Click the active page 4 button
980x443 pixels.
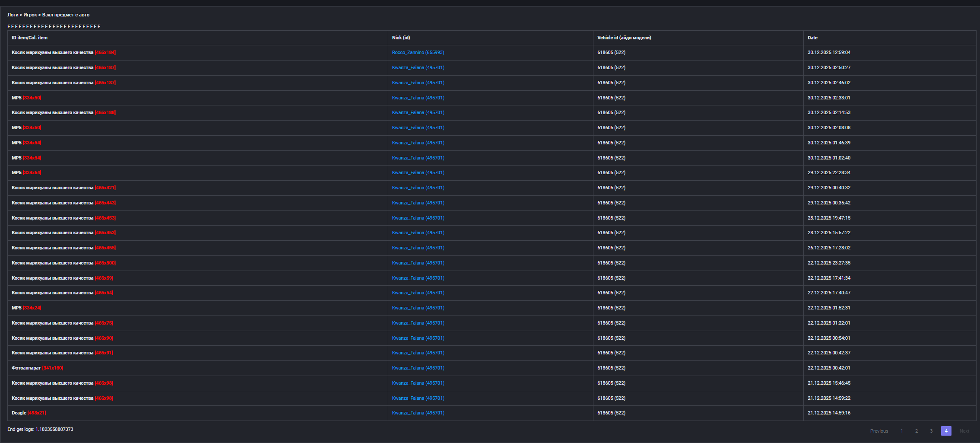point(946,431)
